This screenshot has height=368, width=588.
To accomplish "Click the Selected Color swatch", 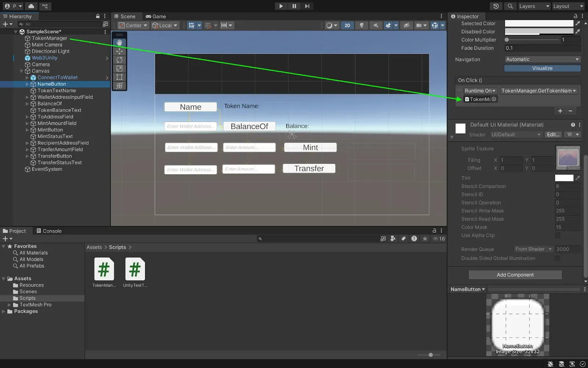I will [539, 23].
